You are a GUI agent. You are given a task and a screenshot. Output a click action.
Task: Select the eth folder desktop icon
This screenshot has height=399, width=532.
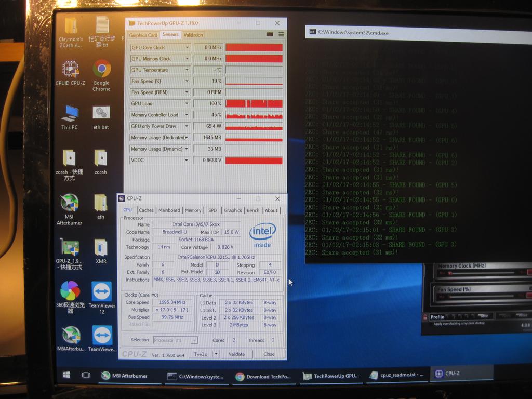point(101,207)
